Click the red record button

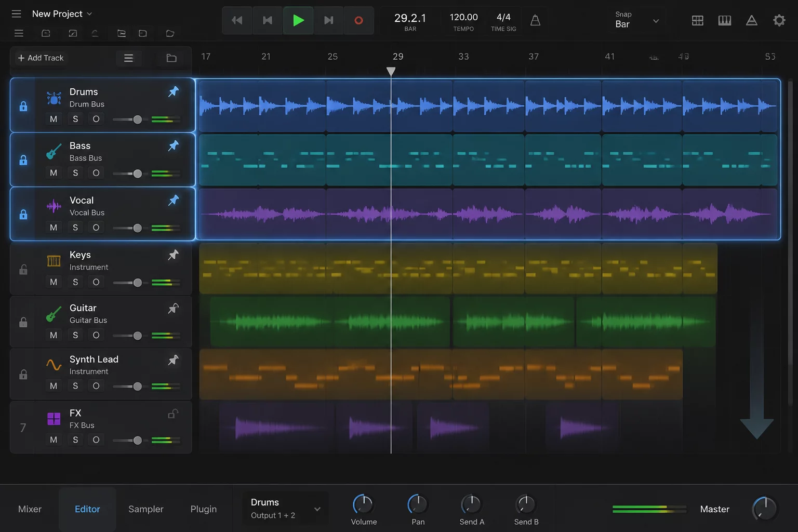pos(358,20)
